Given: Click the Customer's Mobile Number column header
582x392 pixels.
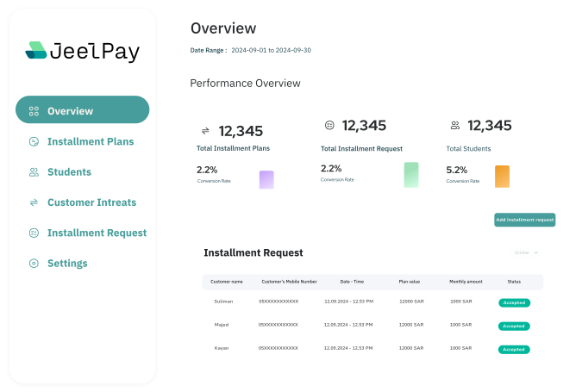Looking at the screenshot, I should click(289, 282).
